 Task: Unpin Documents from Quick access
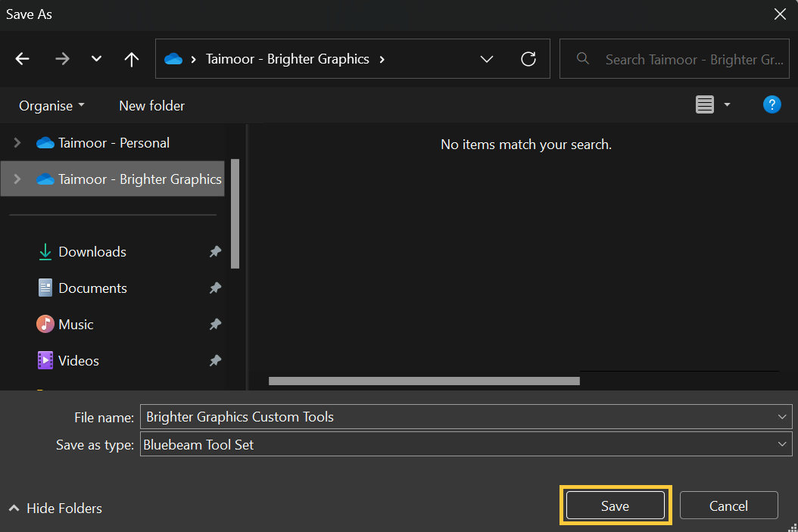[x=215, y=288]
